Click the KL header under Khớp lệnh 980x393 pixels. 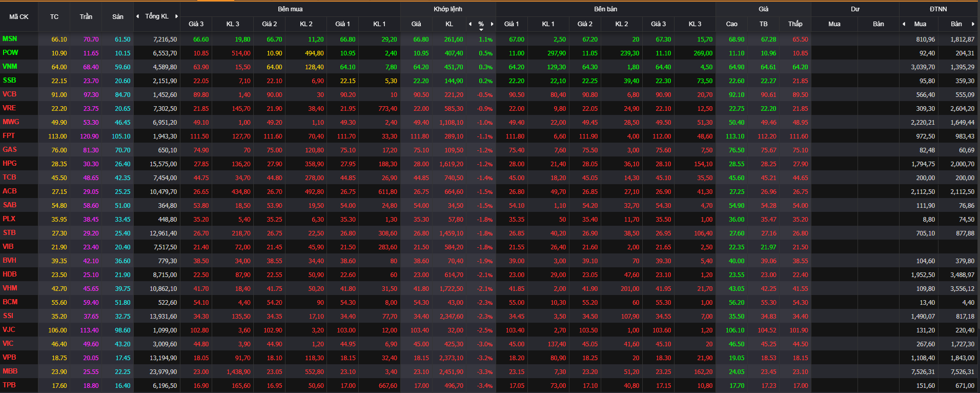[x=449, y=24]
